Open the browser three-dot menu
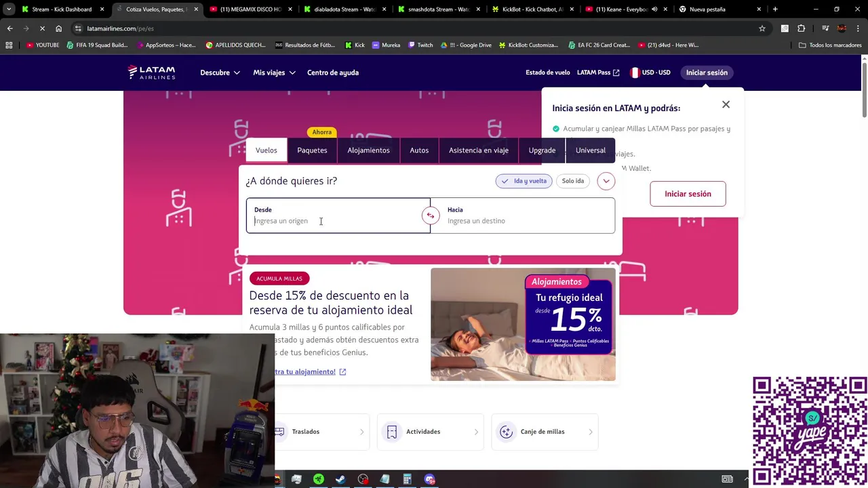The width and height of the screenshot is (868, 488). tap(857, 28)
